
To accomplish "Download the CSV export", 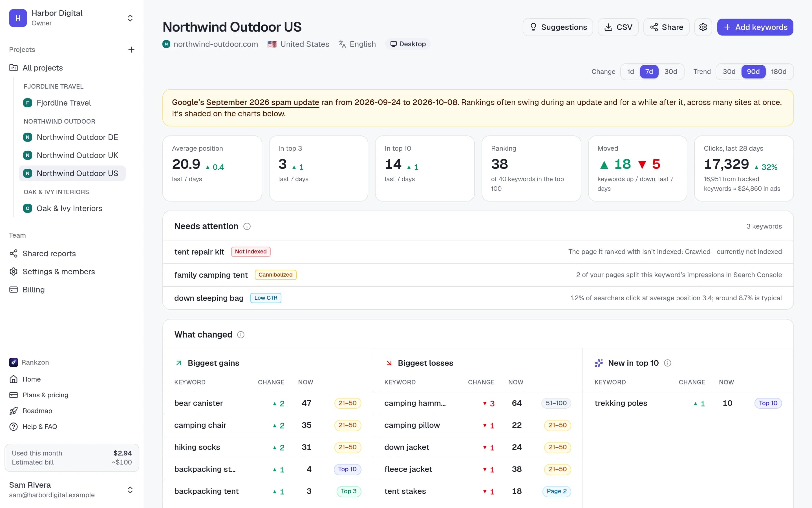I will tap(618, 27).
